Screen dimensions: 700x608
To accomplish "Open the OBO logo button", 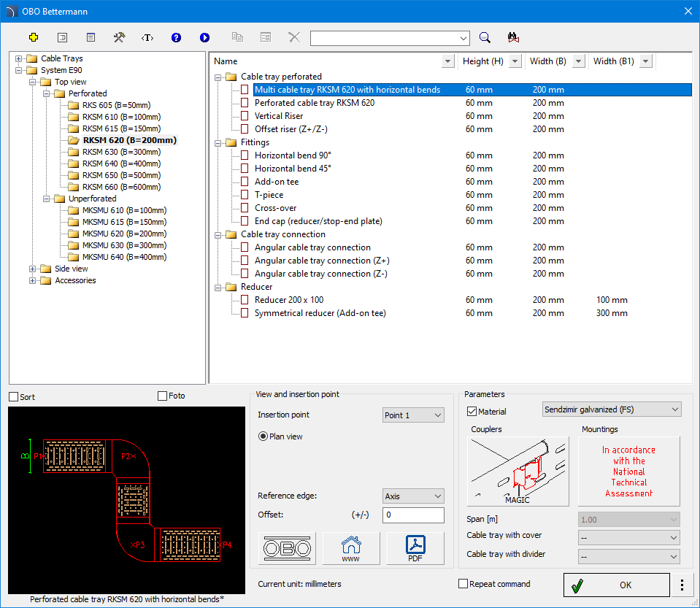I will click(x=287, y=548).
